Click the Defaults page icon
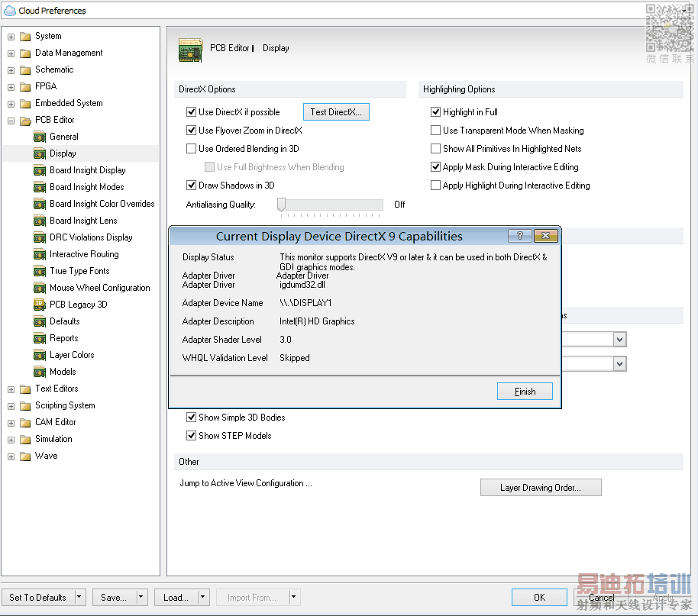Image resolution: width=698 pixels, height=616 pixels. coord(40,321)
